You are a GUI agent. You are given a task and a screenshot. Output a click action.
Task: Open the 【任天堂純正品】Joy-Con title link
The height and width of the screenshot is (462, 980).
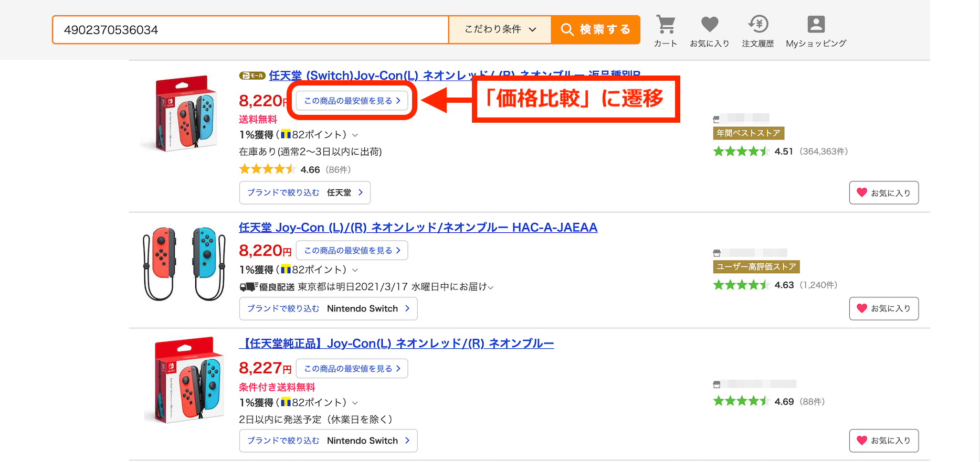point(396,343)
